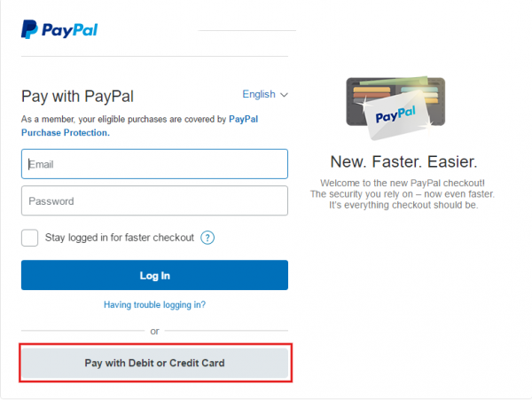Click the blue PayPal P emblem
The image size is (532, 400).
29,29
